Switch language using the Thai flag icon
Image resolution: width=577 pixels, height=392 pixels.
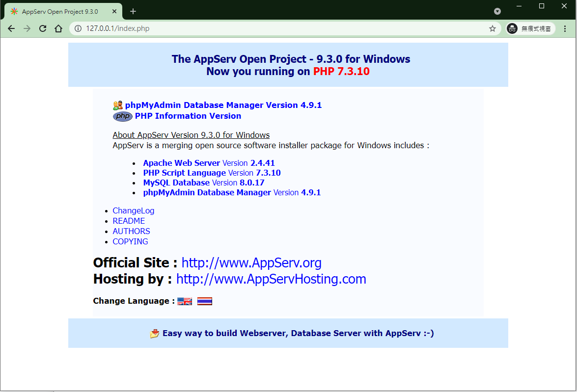point(205,301)
